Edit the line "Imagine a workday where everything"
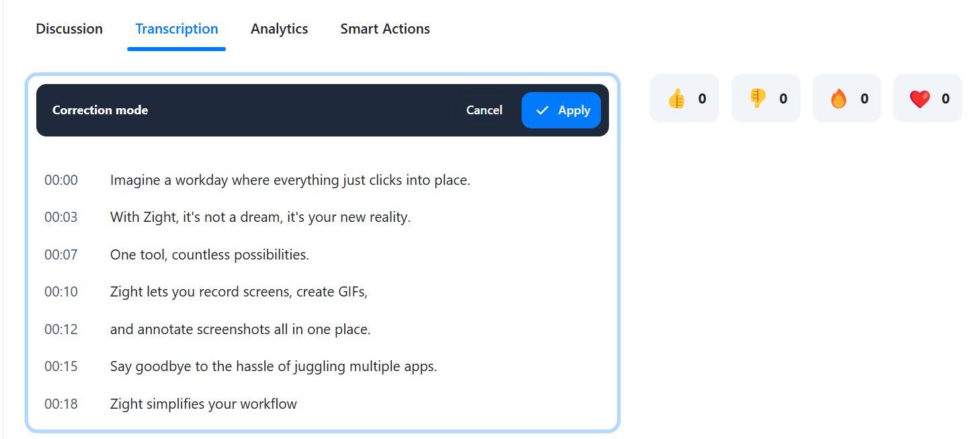 click(x=290, y=180)
